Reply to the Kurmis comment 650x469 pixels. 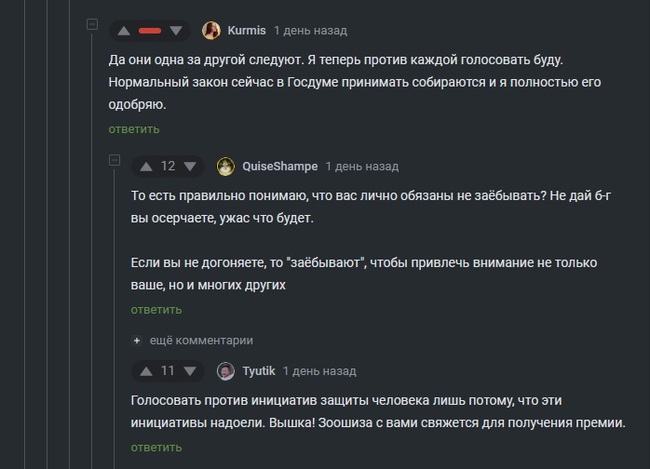pyautogui.click(x=134, y=129)
